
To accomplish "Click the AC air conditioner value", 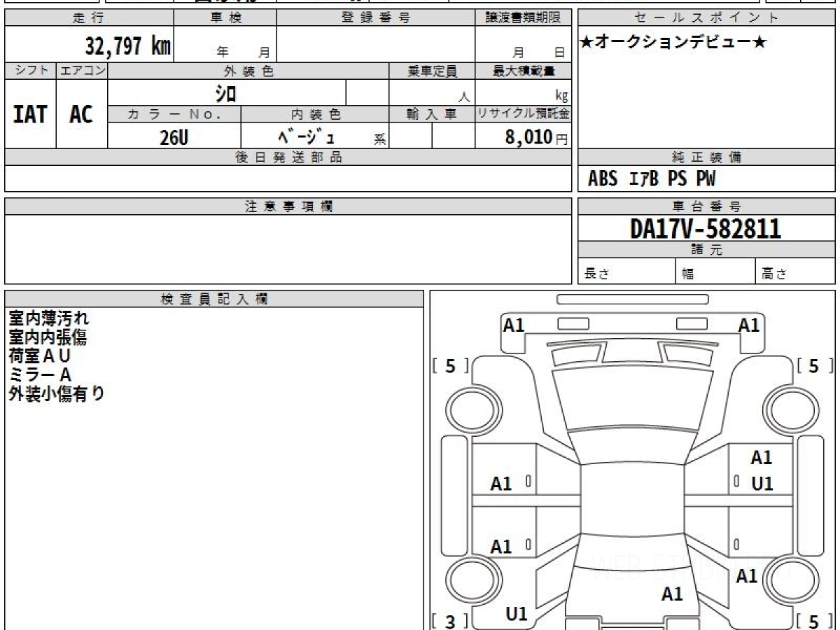I will (81, 114).
